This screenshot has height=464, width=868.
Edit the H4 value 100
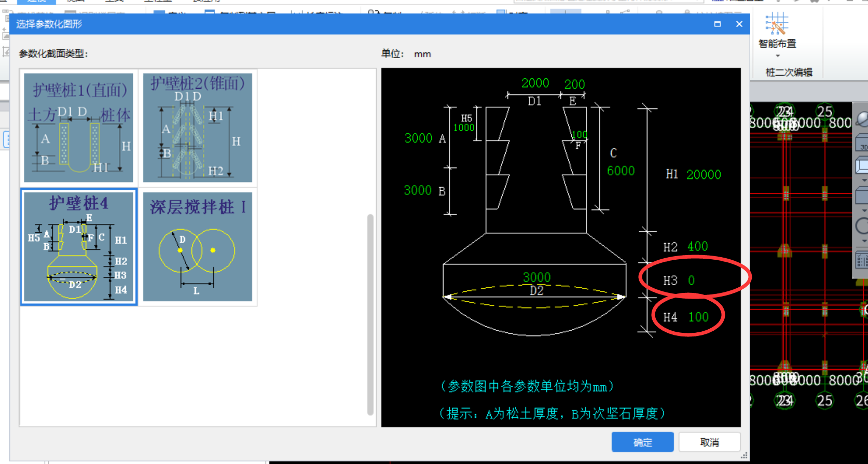(698, 317)
